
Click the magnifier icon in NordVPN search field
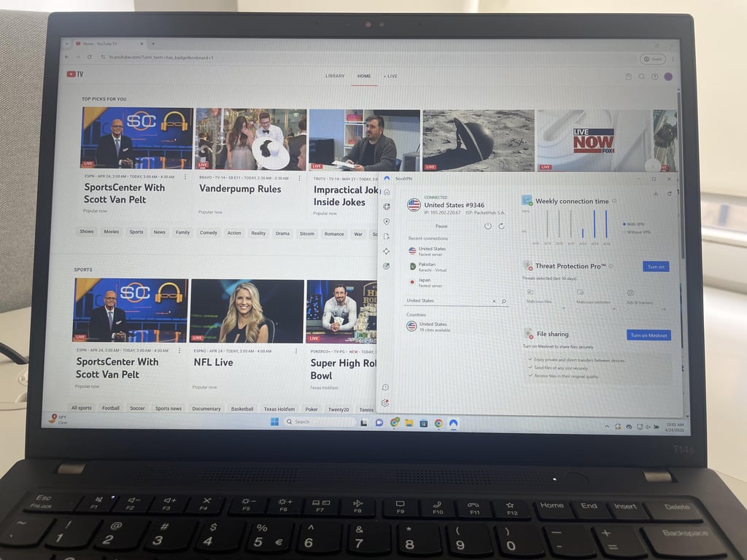point(503,301)
